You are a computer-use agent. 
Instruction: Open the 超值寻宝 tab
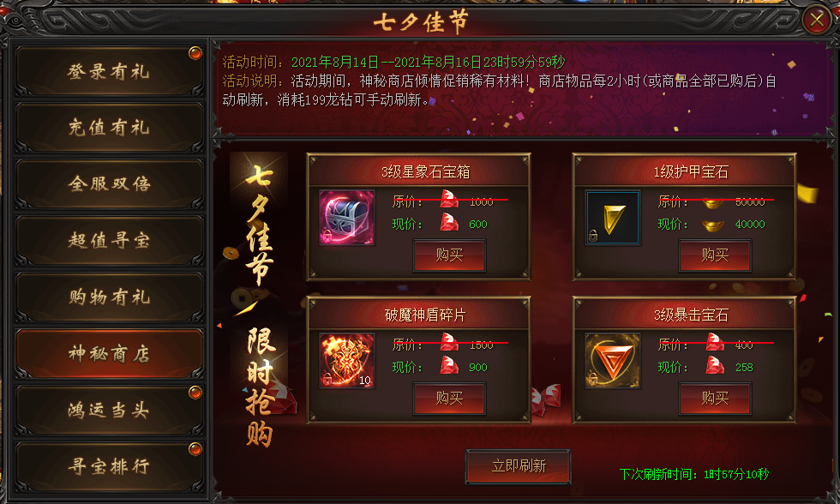[109, 241]
